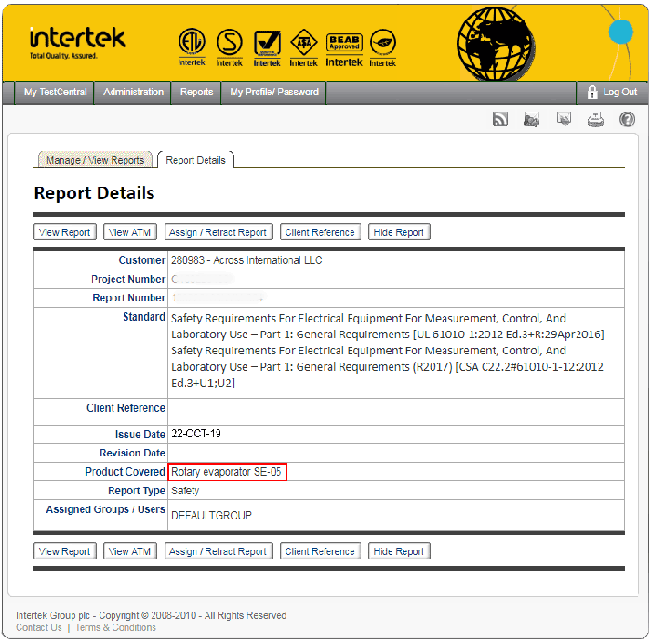Open help via question mark icon
The image size is (651, 644).
(627, 119)
